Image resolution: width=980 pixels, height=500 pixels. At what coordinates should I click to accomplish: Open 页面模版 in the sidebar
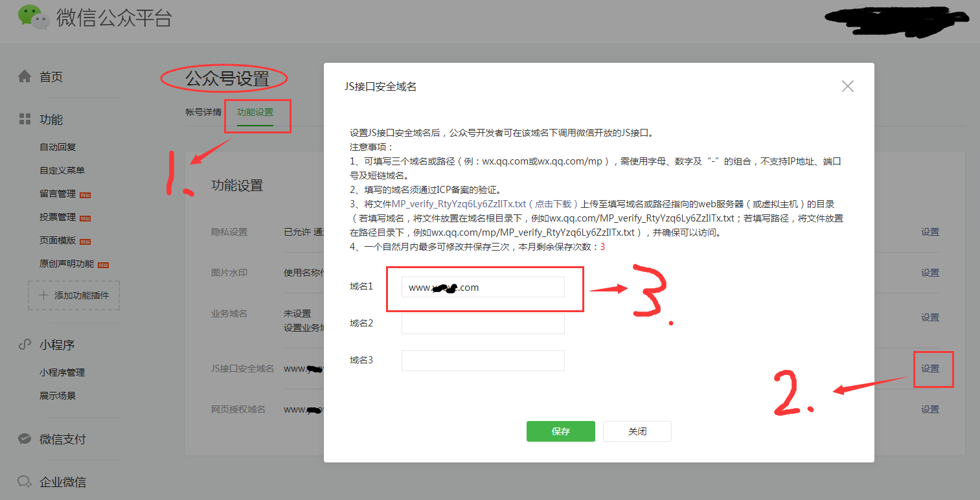point(58,240)
